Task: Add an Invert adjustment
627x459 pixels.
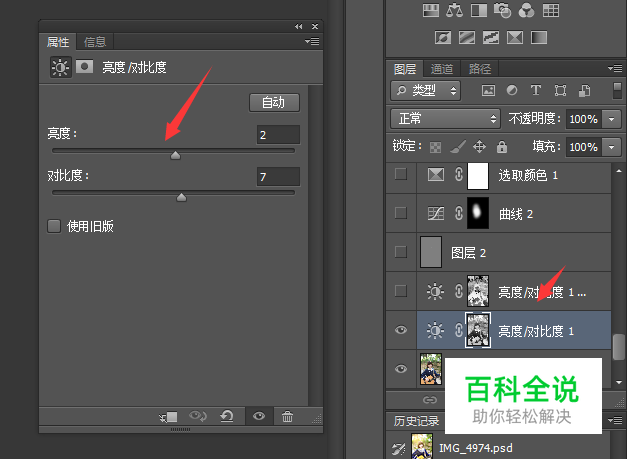Action: (443, 38)
